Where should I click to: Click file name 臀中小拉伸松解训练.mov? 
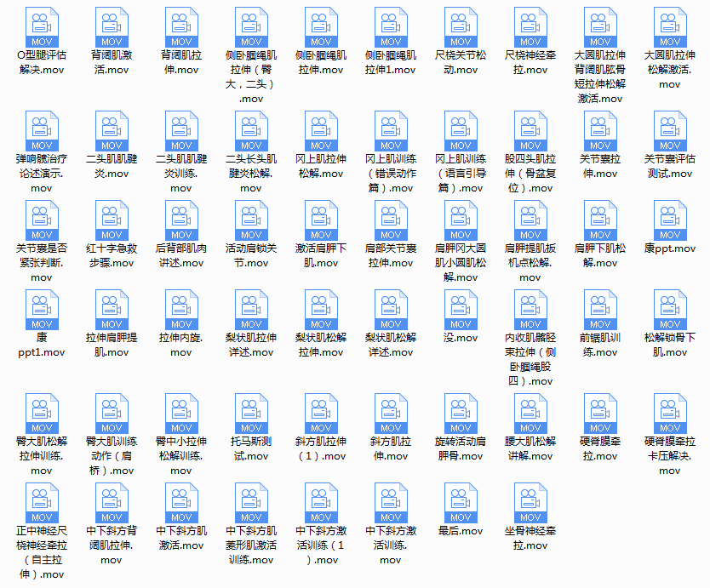click(x=181, y=456)
